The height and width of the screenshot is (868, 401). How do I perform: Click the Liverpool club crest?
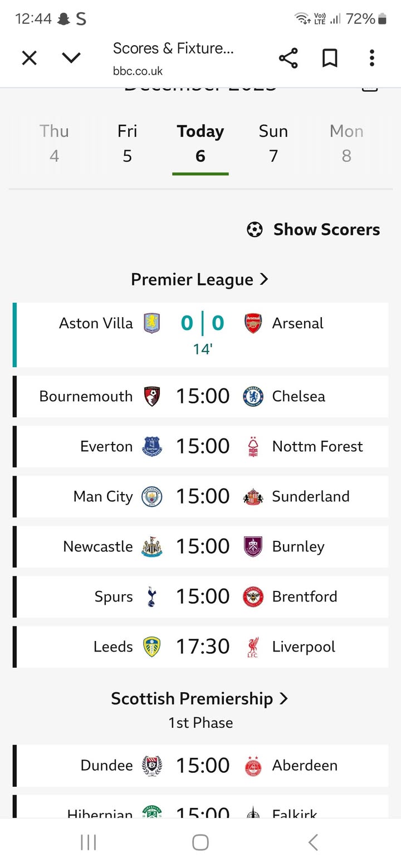pos(253,647)
